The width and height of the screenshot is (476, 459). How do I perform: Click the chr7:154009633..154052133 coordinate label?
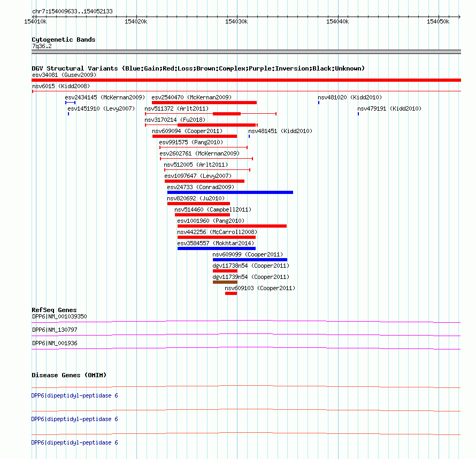(x=72, y=11)
